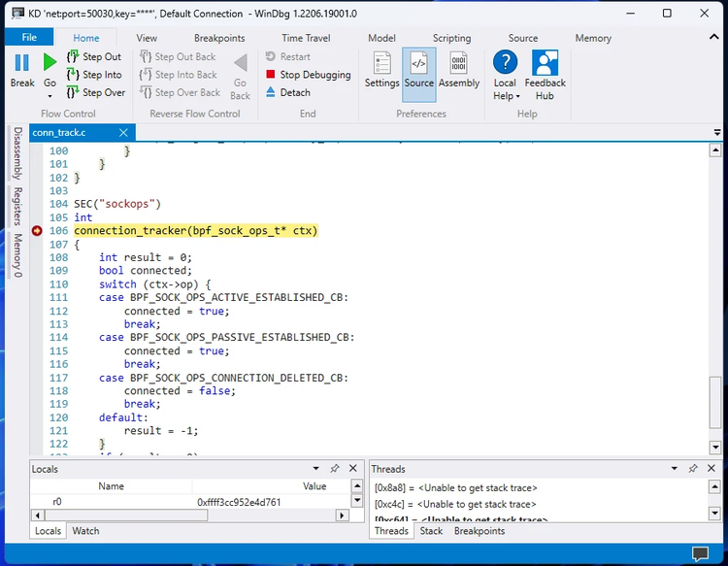728x566 pixels.
Task: Open Local Help question mark icon
Action: (x=505, y=62)
